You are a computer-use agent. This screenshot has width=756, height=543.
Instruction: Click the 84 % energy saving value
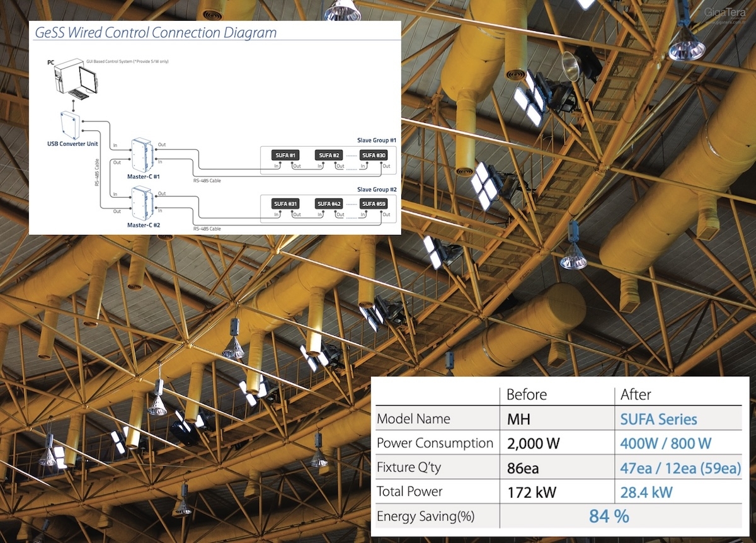609,517
